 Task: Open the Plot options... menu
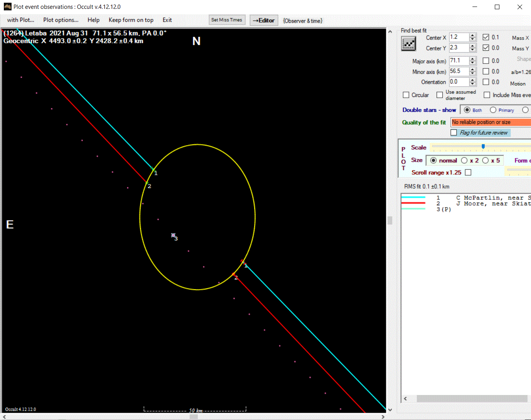pos(61,20)
